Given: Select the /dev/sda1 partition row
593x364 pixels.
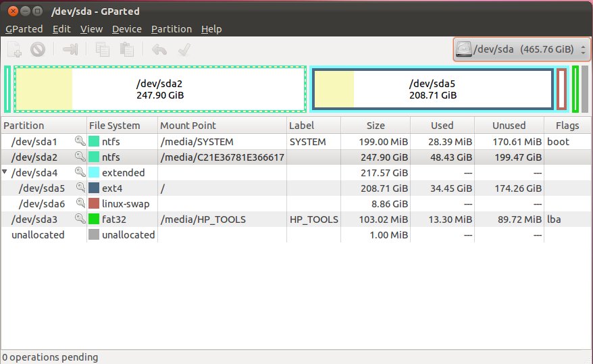Looking at the screenshot, I should 296,142.
